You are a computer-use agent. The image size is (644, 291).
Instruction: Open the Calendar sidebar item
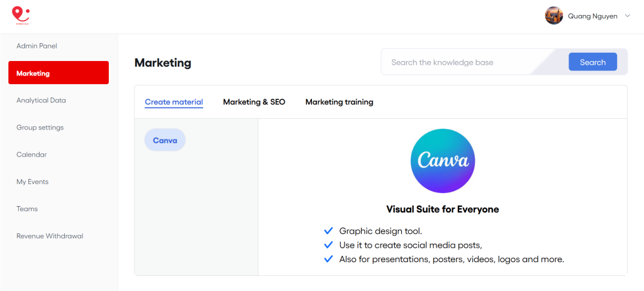click(x=31, y=155)
